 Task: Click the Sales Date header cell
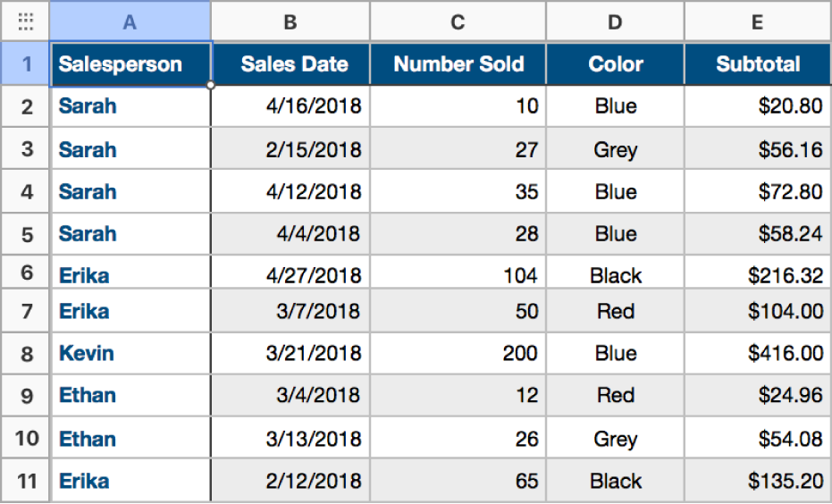click(x=290, y=64)
